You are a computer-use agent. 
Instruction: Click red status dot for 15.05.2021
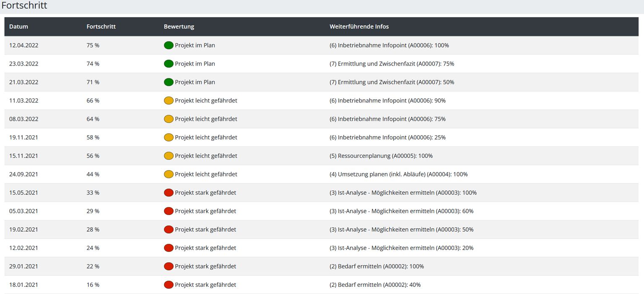pos(169,192)
